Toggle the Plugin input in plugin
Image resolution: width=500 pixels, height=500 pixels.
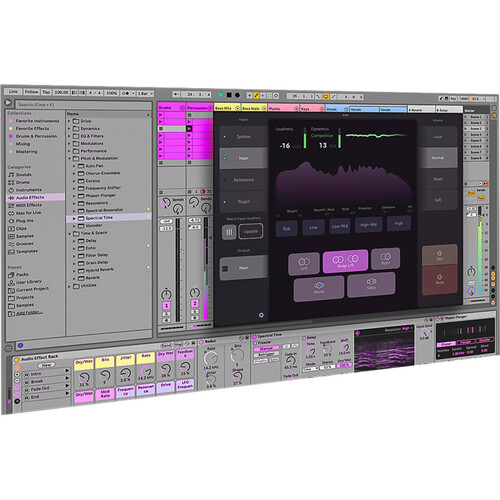243,202
